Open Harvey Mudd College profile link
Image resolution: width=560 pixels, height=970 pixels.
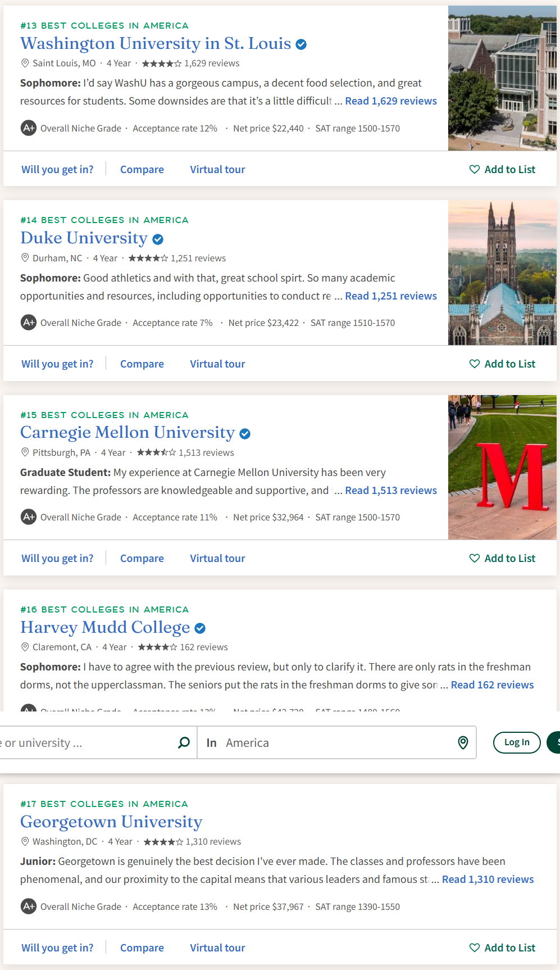coord(105,627)
